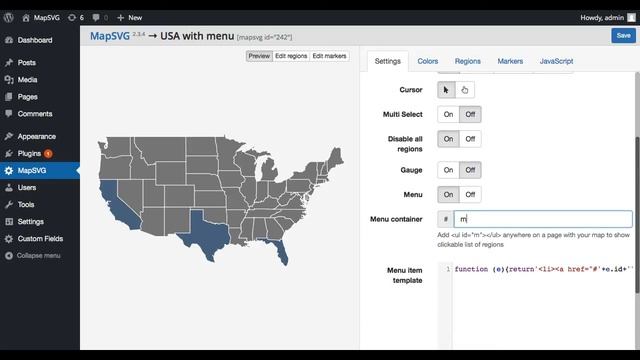The width and height of the screenshot is (640, 360).
Task: Turn Gauge Off
Action: 470,170
